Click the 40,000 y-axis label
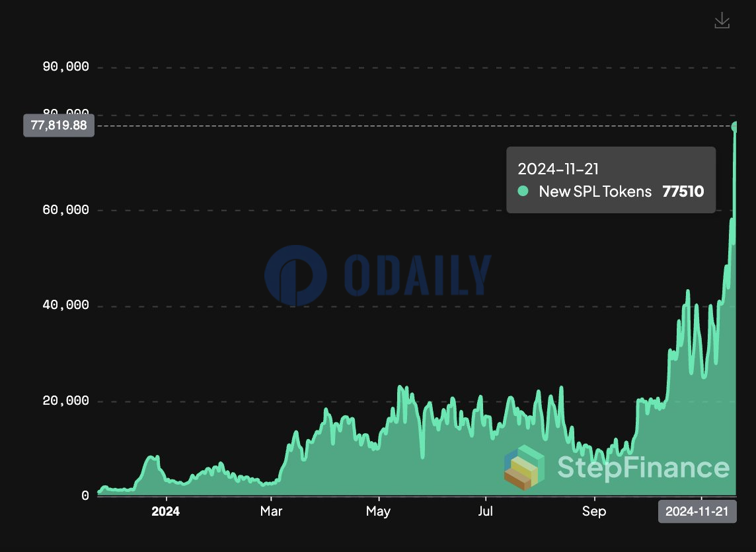Screen dimensions: 756x552 65,306
